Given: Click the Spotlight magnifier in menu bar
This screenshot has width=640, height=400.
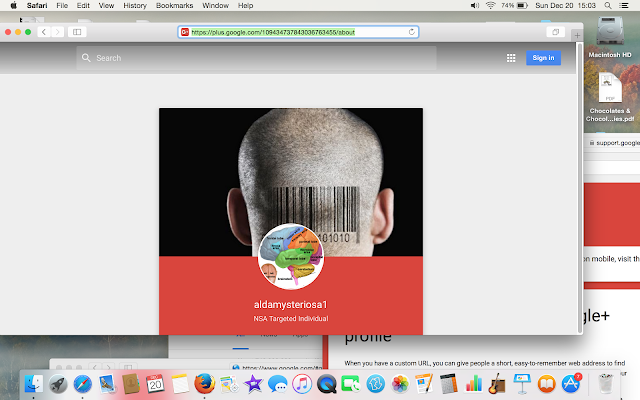Looking at the screenshot, I should (608, 5).
